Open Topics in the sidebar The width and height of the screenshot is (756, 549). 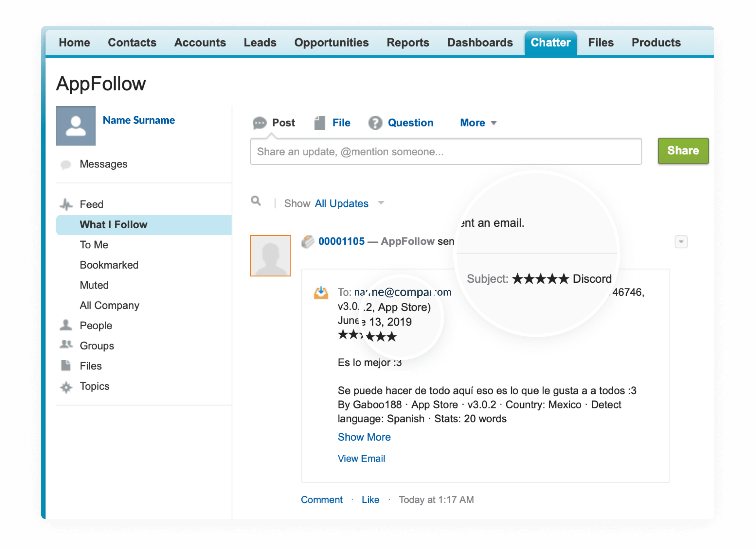coord(94,386)
